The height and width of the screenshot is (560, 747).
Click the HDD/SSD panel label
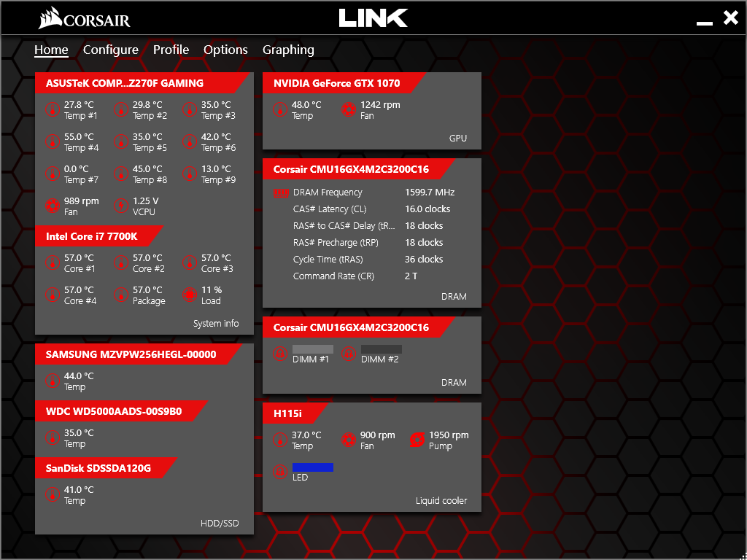(220, 524)
